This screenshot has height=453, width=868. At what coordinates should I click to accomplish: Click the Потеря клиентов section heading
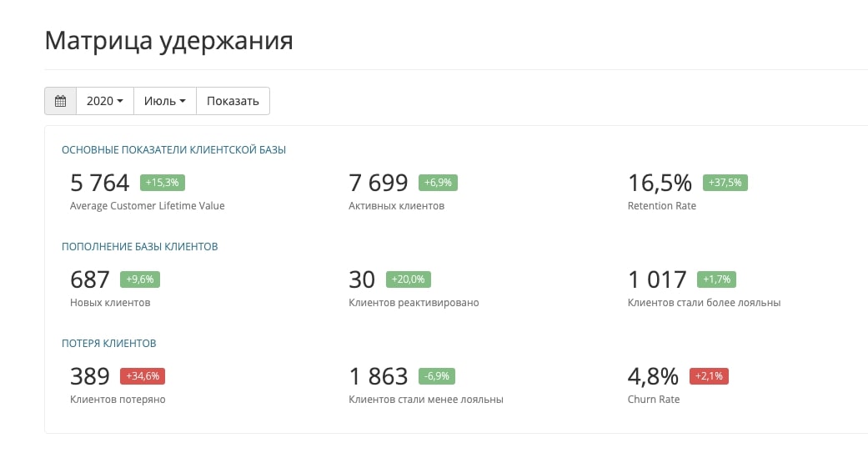click(x=109, y=344)
